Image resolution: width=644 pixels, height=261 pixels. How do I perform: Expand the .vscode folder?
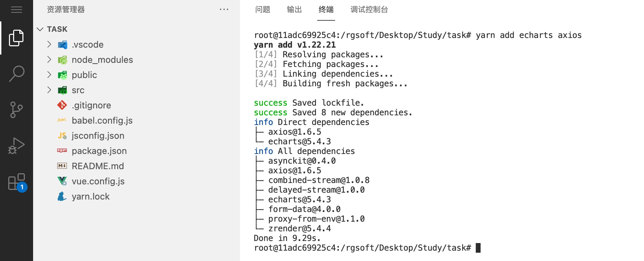87,45
